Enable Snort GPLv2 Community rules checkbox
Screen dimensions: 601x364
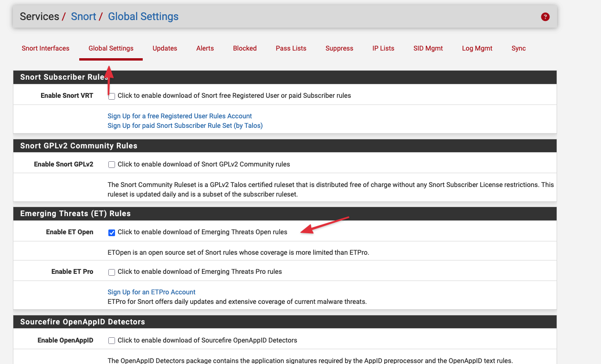pos(112,165)
